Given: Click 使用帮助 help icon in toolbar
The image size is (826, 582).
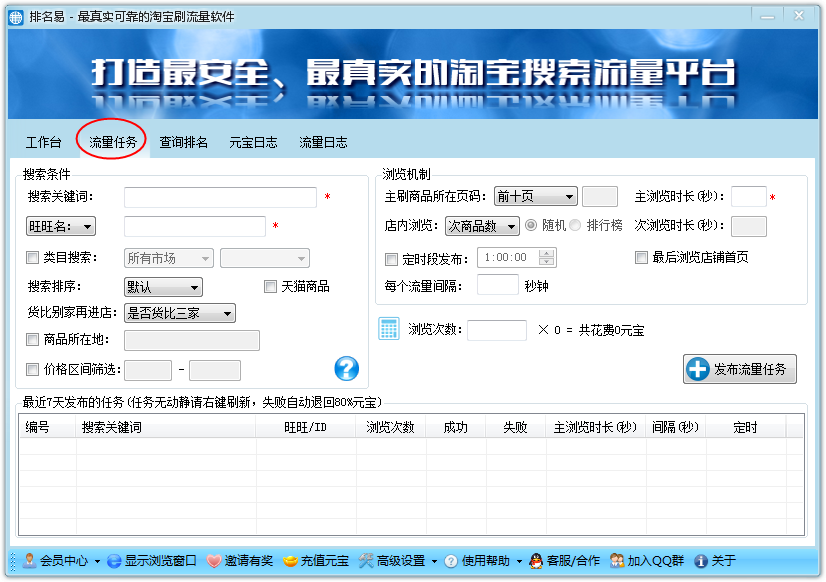Looking at the screenshot, I should pyautogui.click(x=451, y=561).
